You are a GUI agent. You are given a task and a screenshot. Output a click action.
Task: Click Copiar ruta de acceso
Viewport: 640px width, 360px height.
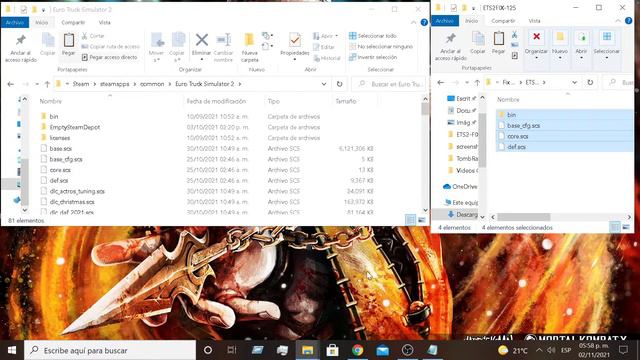[x=111, y=47]
